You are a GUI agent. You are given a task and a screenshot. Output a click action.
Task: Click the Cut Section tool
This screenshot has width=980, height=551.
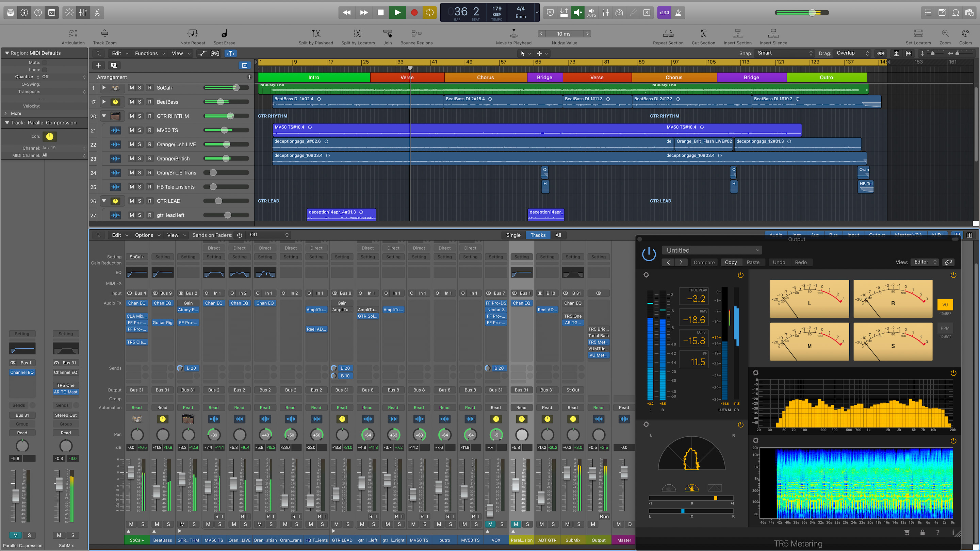703,37
